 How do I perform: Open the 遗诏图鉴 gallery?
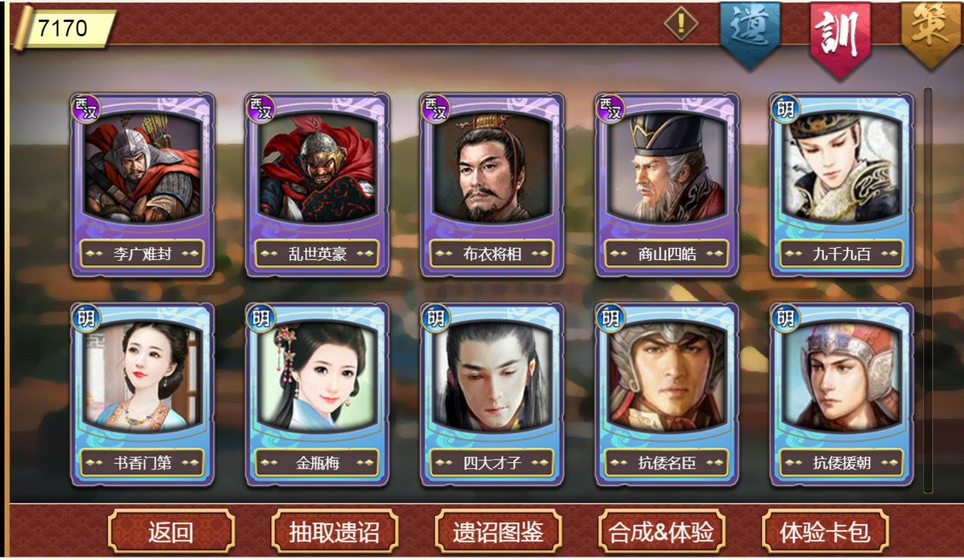[x=498, y=532]
